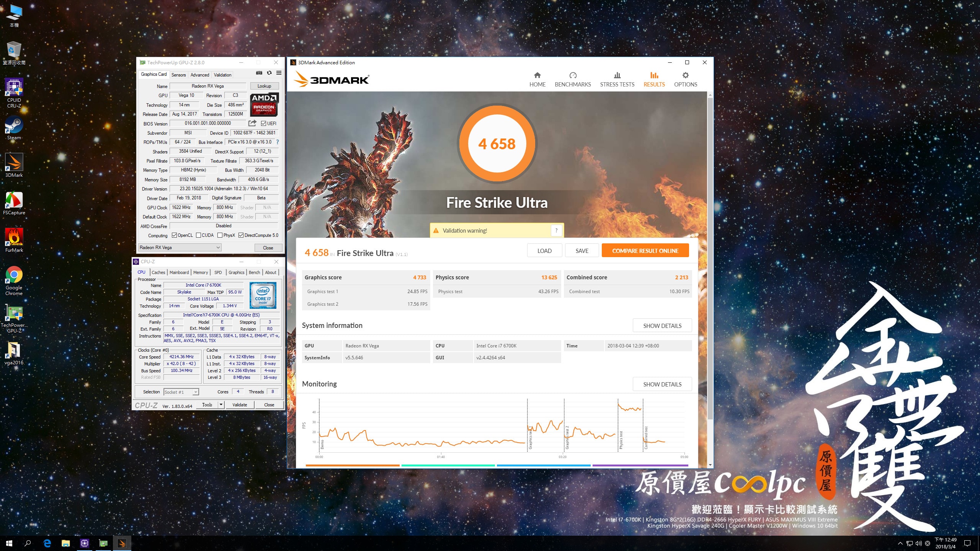The height and width of the screenshot is (551, 980).
Task: Switch to CPU-Z Mainboard tab
Action: tap(179, 272)
